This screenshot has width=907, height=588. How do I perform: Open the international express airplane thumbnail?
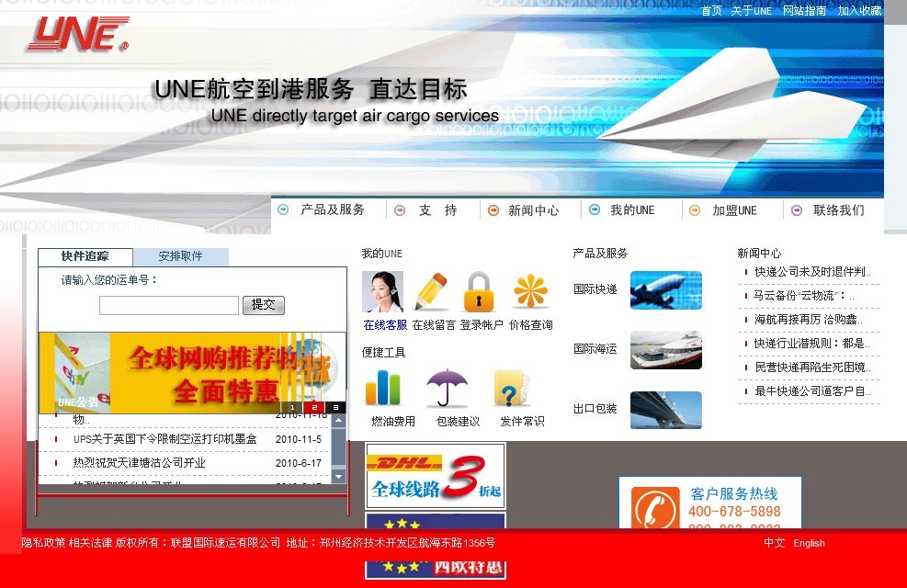[x=665, y=290]
